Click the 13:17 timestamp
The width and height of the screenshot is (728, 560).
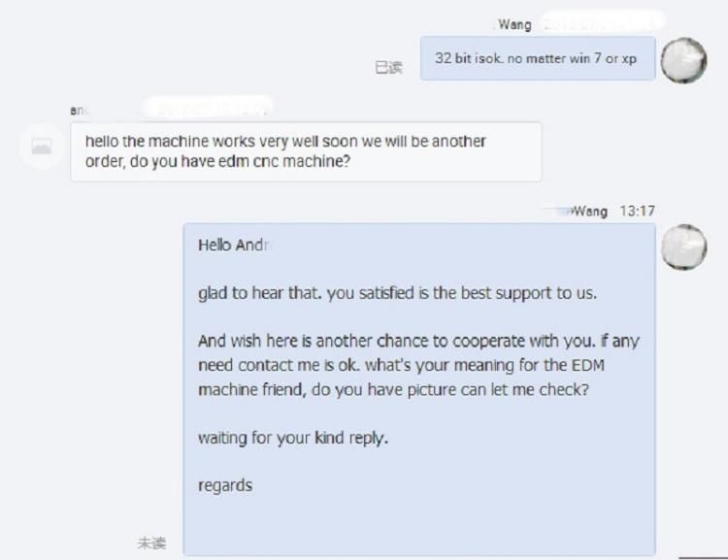(x=637, y=211)
